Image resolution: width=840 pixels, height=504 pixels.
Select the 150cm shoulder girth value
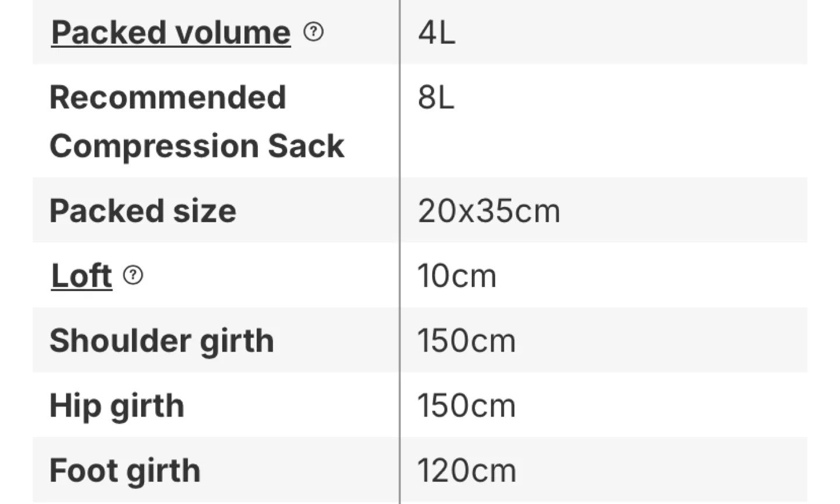coord(467,339)
